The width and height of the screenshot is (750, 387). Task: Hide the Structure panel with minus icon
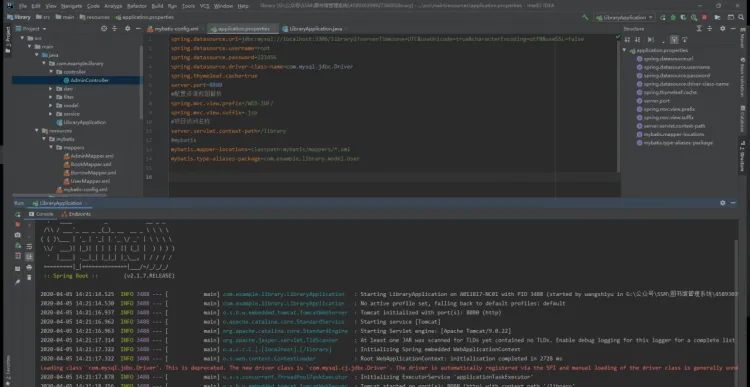point(732,29)
